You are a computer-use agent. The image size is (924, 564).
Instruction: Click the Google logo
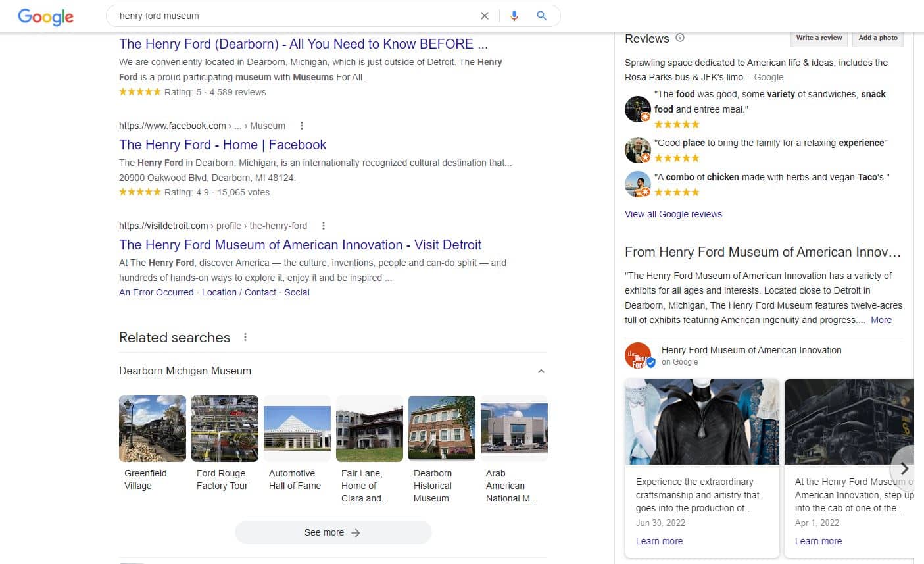[x=45, y=16]
